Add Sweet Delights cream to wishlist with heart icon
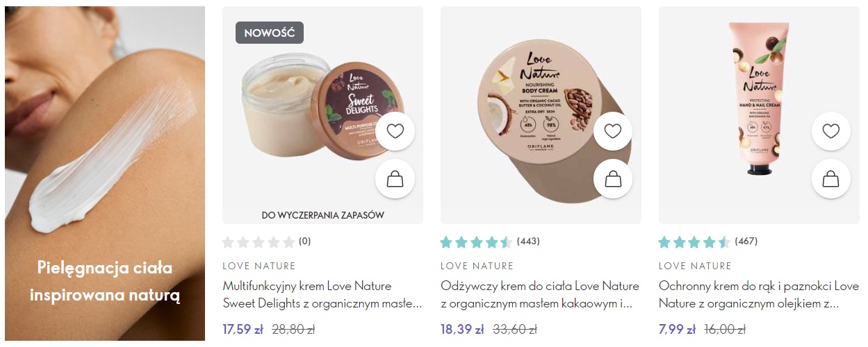868x347 pixels. (395, 131)
